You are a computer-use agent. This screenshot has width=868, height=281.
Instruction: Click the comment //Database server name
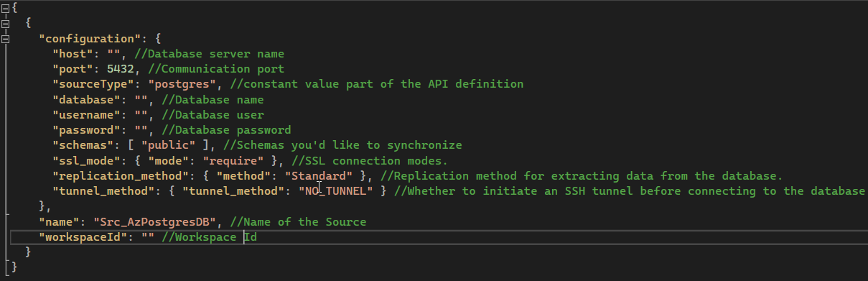[209, 54]
